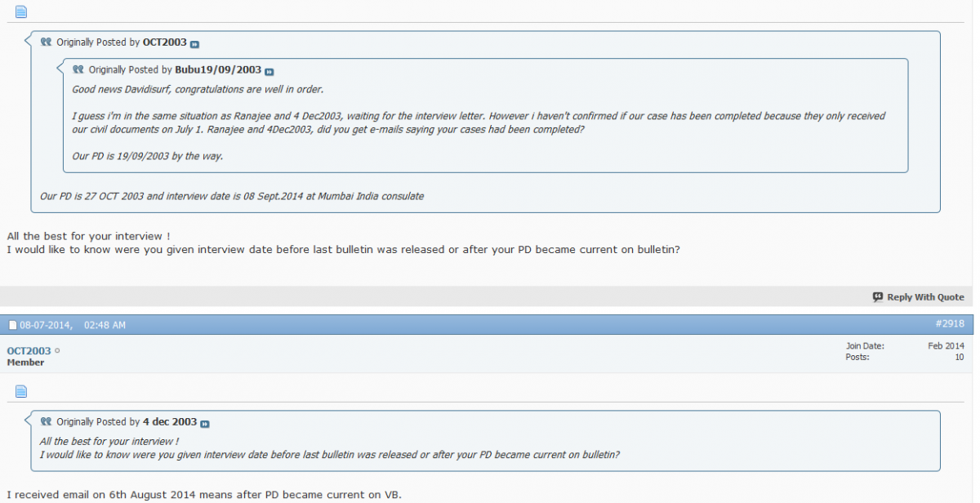Click quote marks icon in Bubu19/09/2003 quote
The height and width of the screenshot is (503, 980).
click(78, 69)
